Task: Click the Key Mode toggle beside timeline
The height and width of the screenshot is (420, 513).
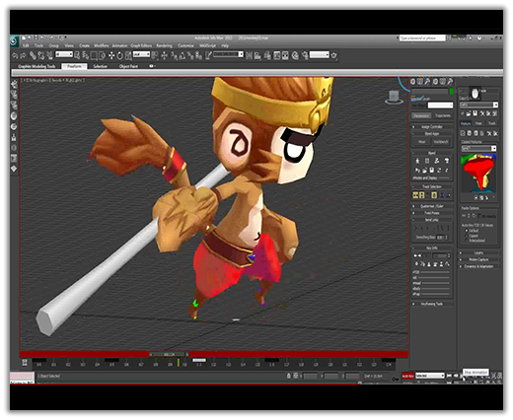Action: (25, 363)
